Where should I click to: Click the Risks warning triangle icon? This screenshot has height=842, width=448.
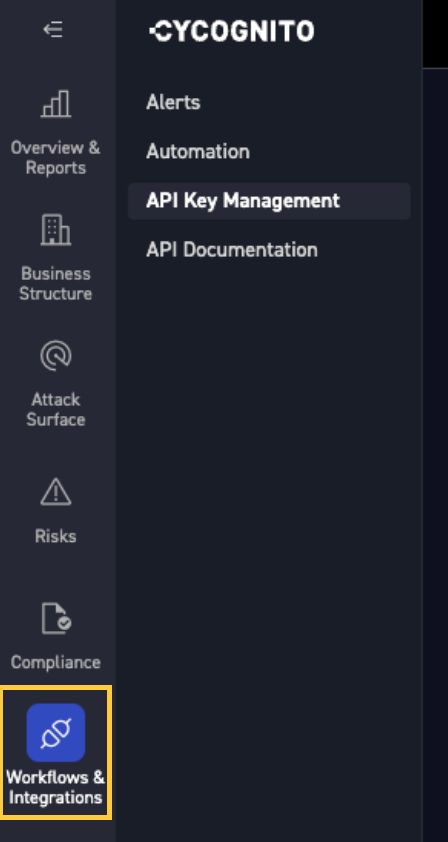(x=56, y=491)
